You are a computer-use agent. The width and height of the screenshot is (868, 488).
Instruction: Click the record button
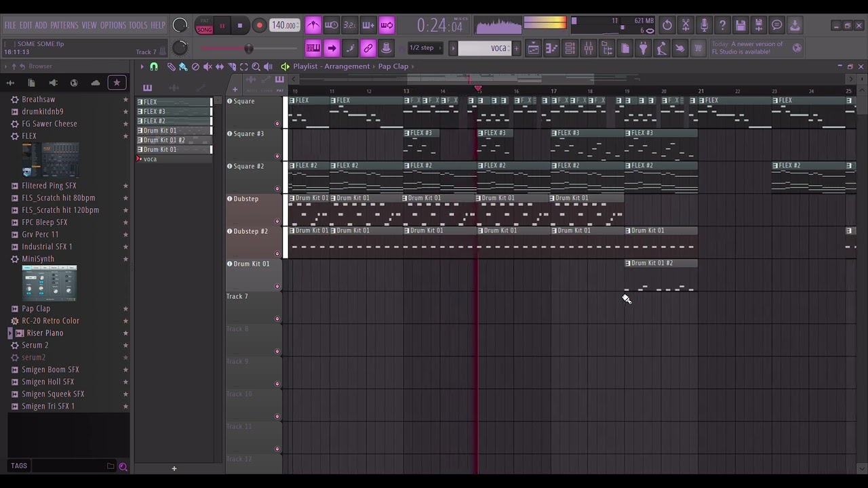click(x=259, y=26)
